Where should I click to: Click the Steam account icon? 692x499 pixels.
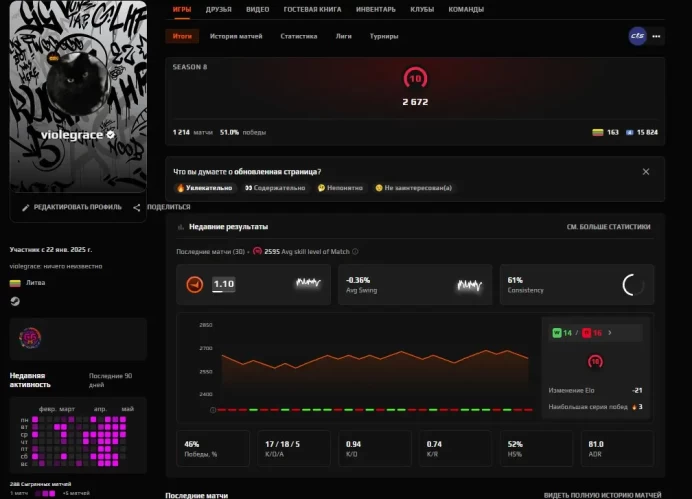(15, 301)
